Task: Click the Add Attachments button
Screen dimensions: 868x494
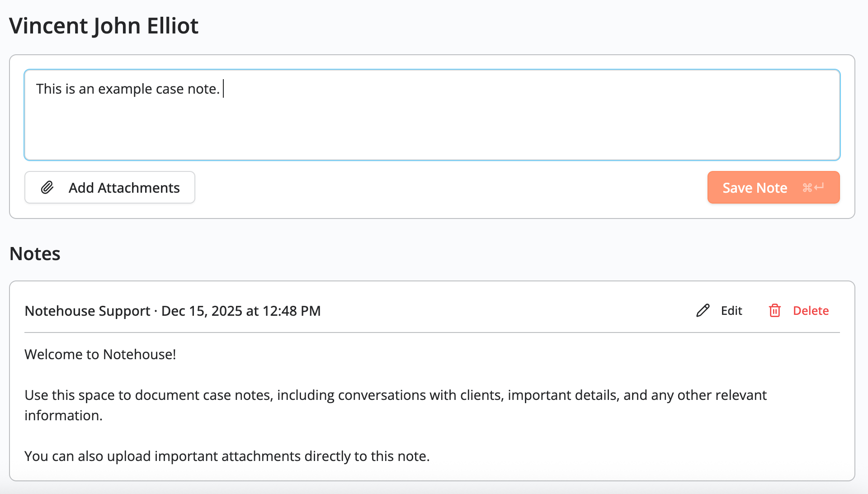Action: (109, 187)
